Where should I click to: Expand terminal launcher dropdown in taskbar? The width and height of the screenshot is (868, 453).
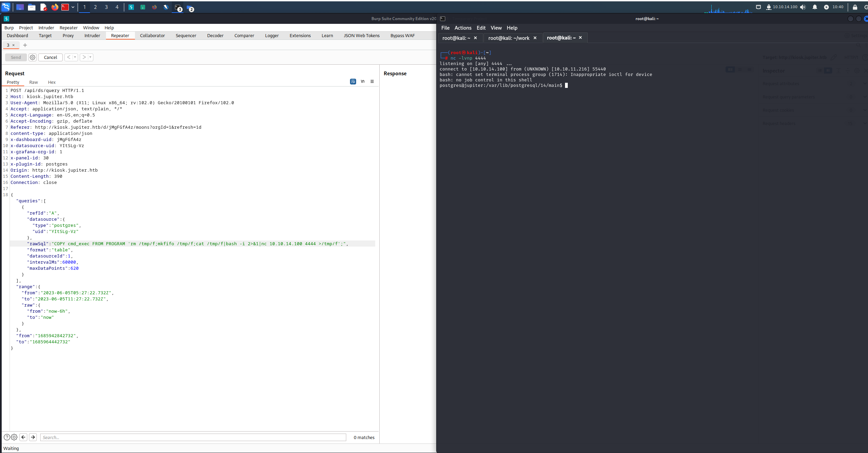point(73,7)
